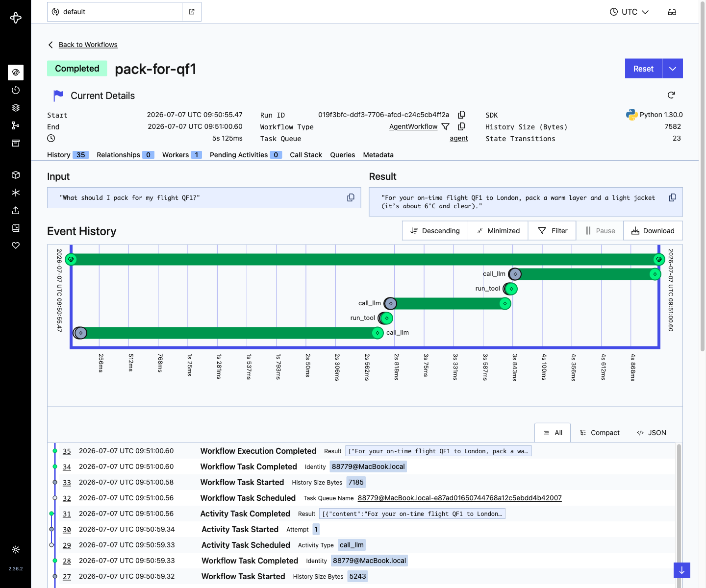Open Docs via the book icon
706x588 pixels.
click(x=16, y=228)
